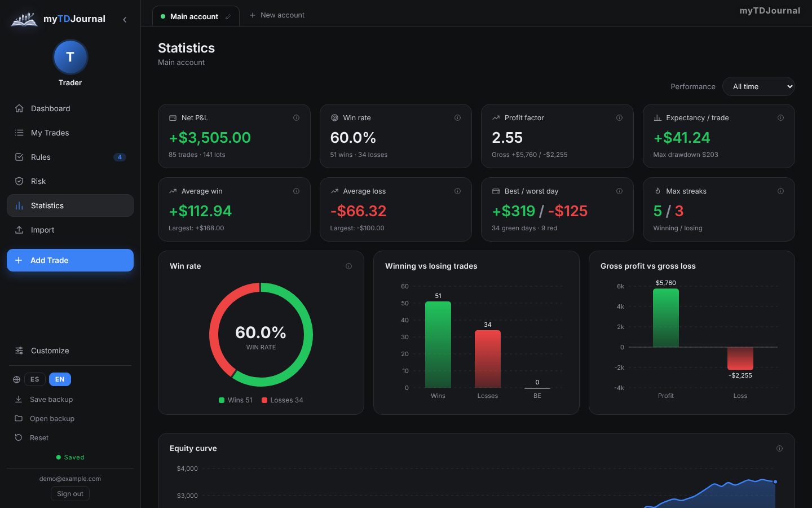The height and width of the screenshot is (508, 812).
Task: Click the trend icon beside Average loss
Action: click(334, 191)
